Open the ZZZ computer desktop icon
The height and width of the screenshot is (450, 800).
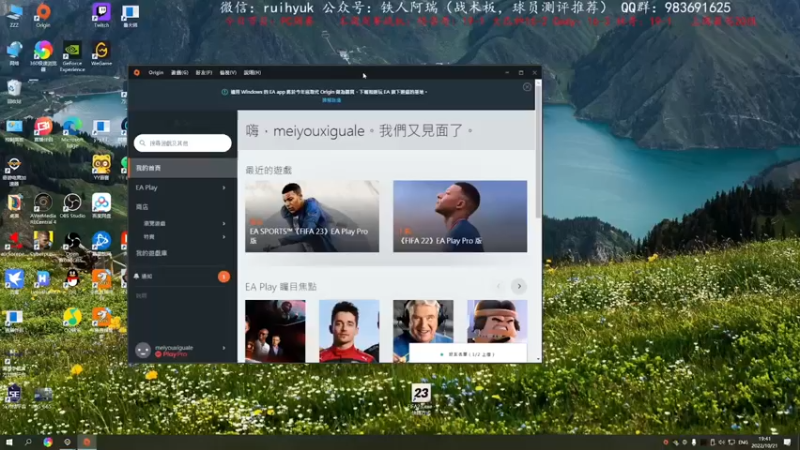coord(14,14)
